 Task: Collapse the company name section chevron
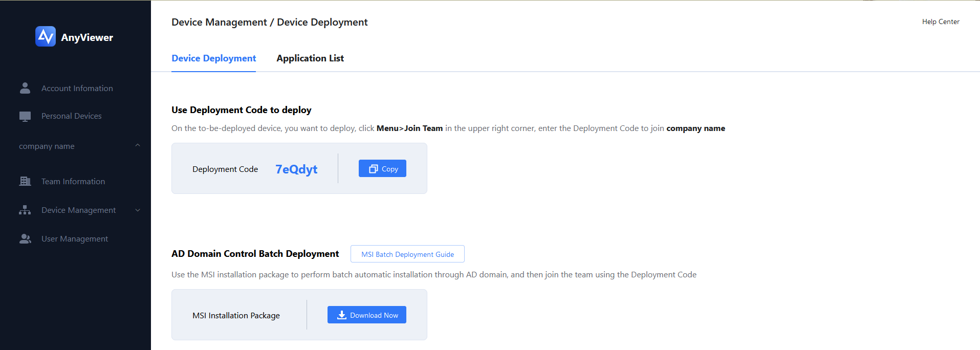pos(138,146)
